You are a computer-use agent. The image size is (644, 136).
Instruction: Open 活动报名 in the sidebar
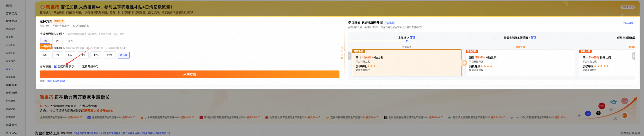11,29
